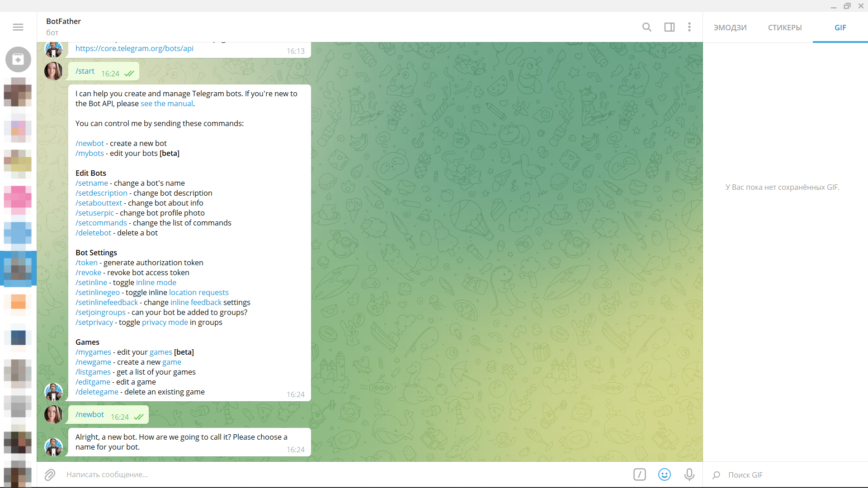The image size is (868, 488).
Task: Select the /setcommands command
Action: (x=101, y=223)
